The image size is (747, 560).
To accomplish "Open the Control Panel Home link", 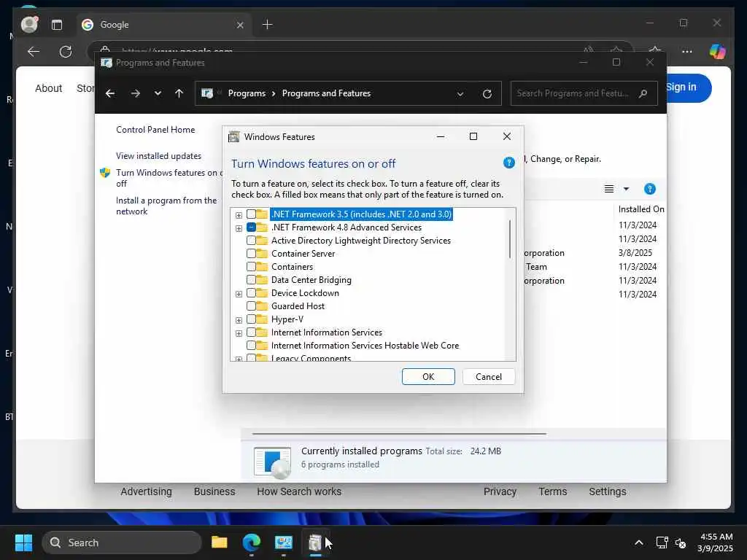I will point(155,130).
